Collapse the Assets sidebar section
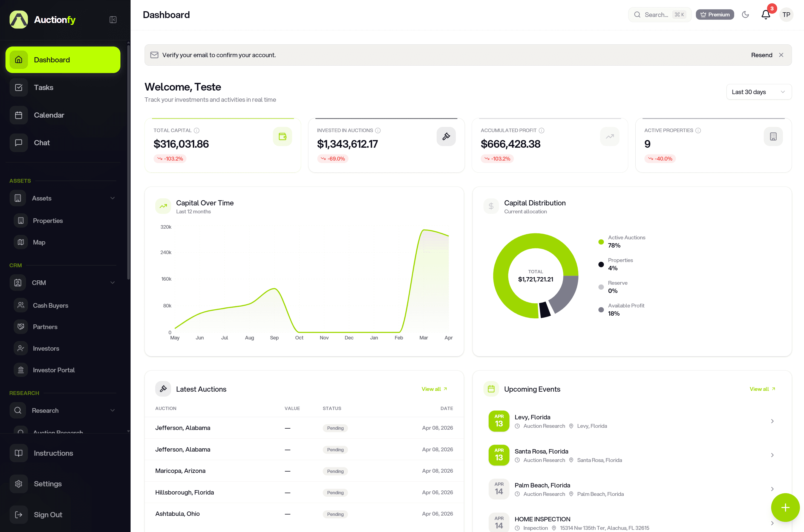 pos(113,198)
